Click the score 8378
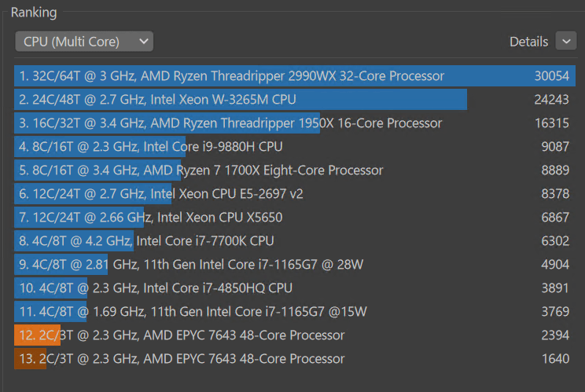The width and height of the screenshot is (585, 392). tap(555, 194)
